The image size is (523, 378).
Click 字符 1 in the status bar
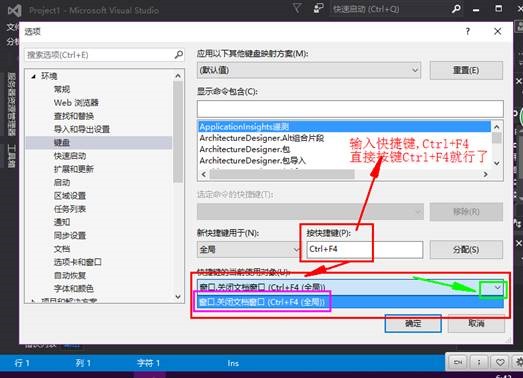(148, 363)
